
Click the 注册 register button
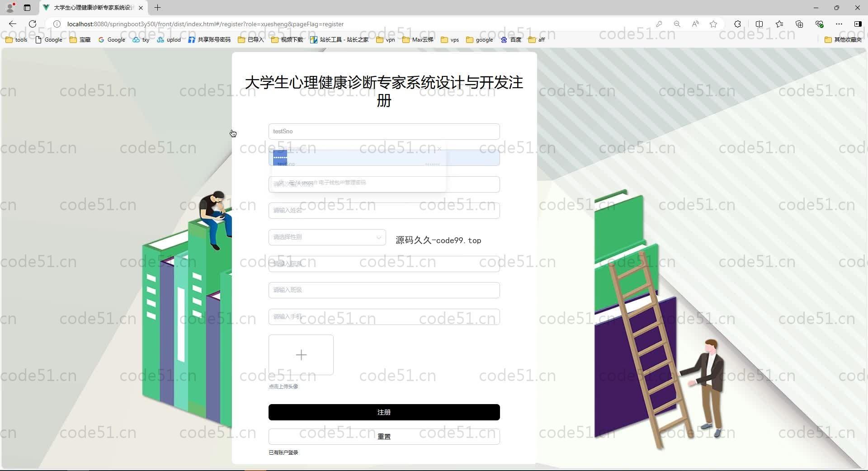[x=384, y=412]
